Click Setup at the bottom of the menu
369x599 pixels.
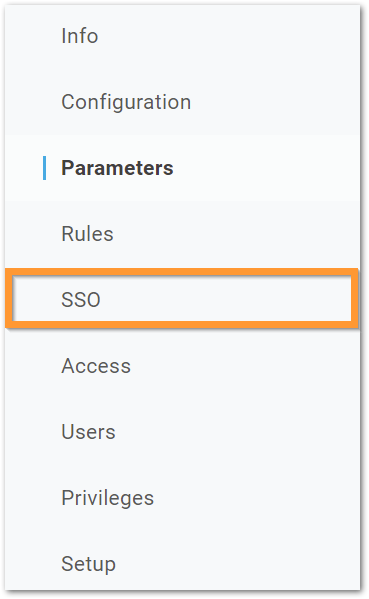click(x=88, y=564)
